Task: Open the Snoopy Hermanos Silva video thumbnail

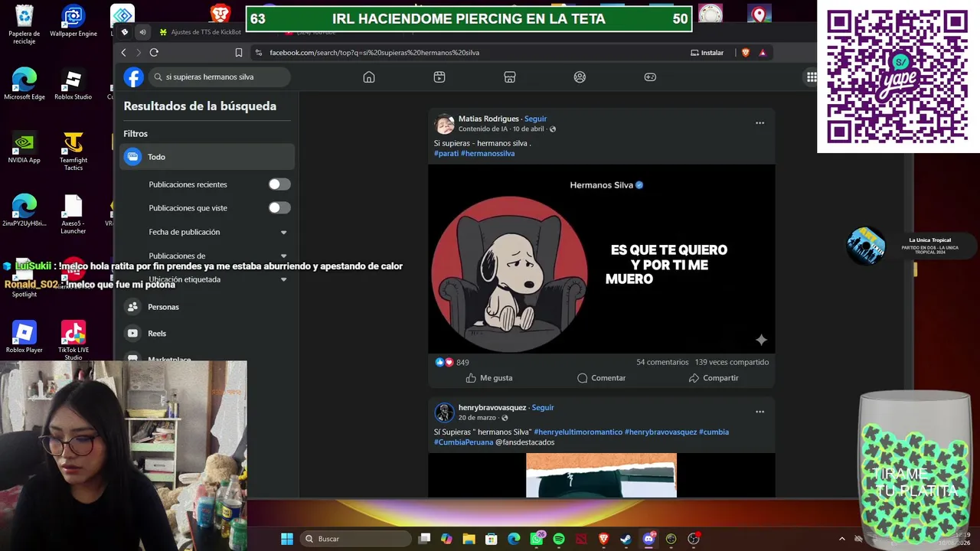Action: 601,259
